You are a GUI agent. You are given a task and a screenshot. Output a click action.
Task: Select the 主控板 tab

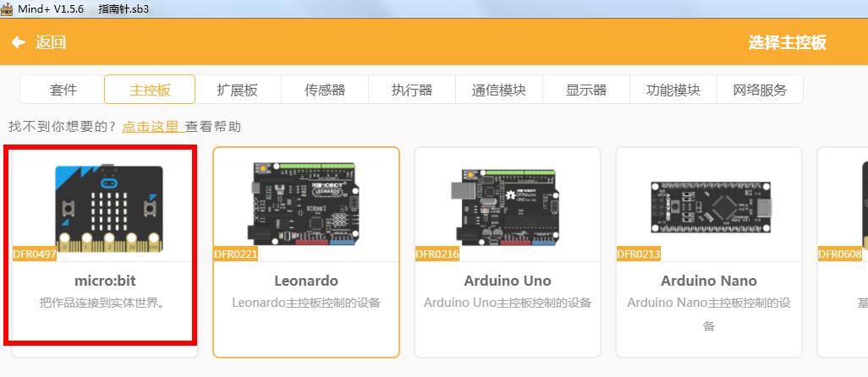(x=150, y=90)
